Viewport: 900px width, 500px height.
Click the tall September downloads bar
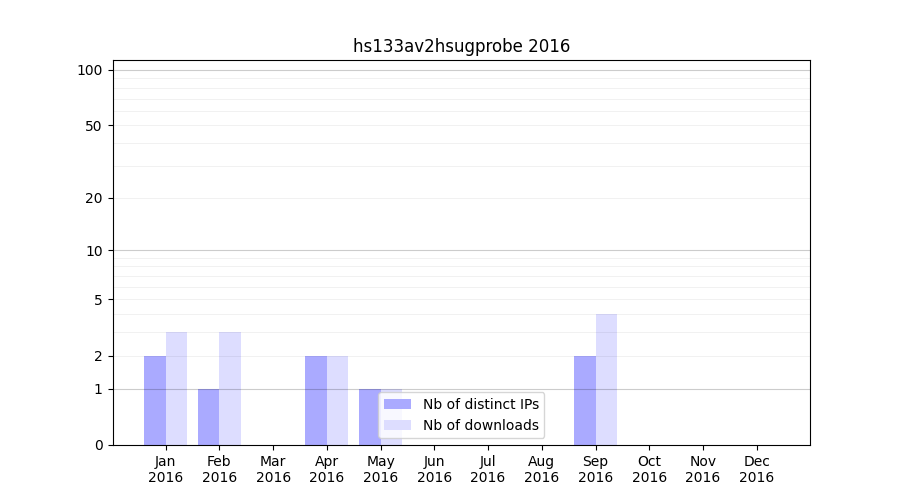click(606, 379)
